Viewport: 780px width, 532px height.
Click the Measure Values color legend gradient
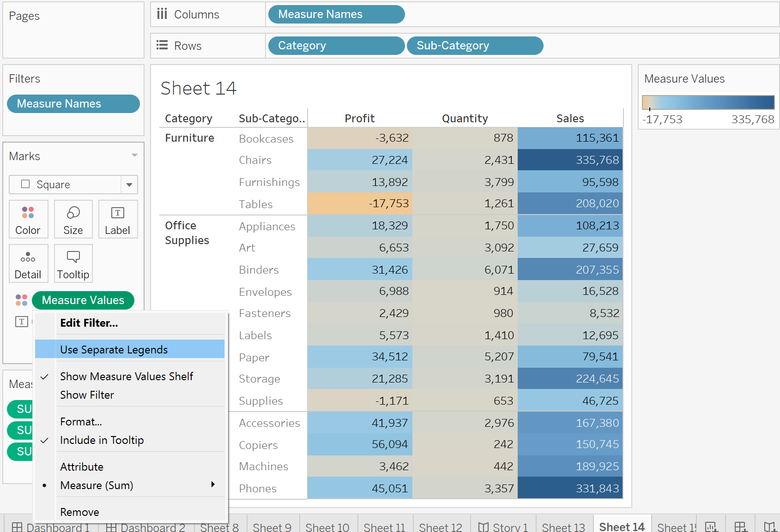(x=708, y=102)
